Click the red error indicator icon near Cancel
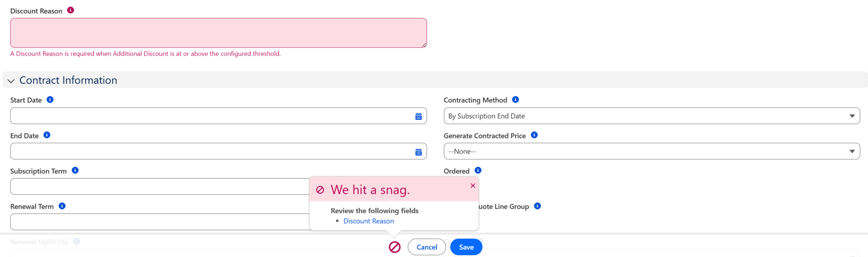Viewport: 868px width, 257px height. pos(394,247)
